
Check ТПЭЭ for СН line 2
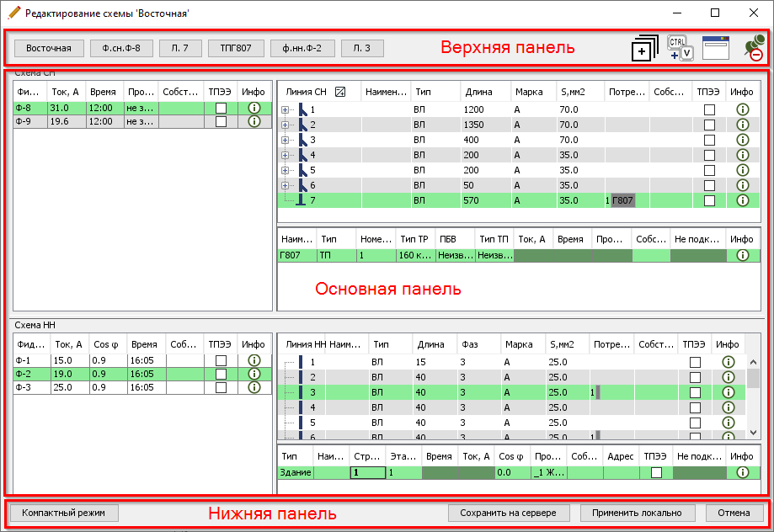(x=709, y=125)
